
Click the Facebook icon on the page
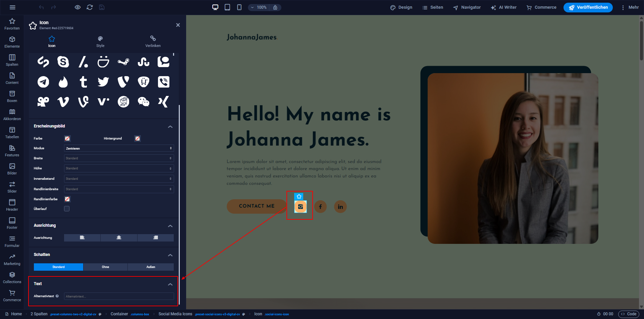click(320, 207)
